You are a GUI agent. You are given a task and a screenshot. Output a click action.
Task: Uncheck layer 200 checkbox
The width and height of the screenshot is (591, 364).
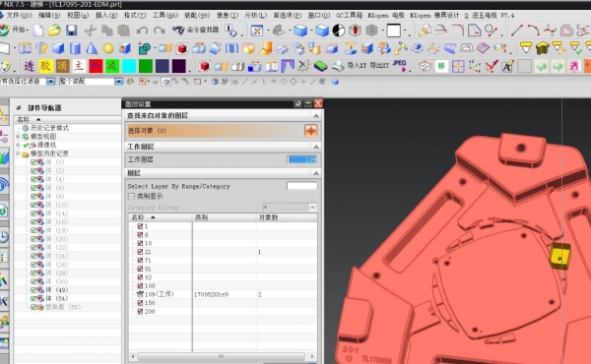tap(140, 311)
